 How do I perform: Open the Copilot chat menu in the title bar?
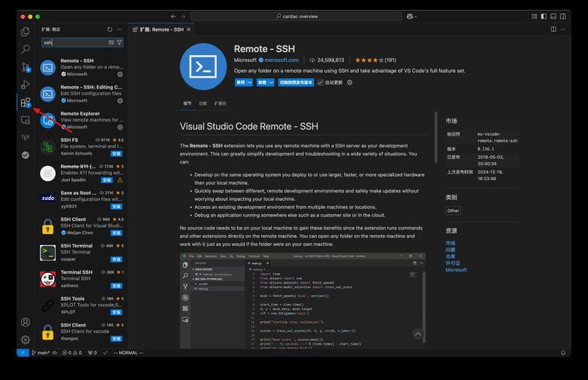pos(410,16)
